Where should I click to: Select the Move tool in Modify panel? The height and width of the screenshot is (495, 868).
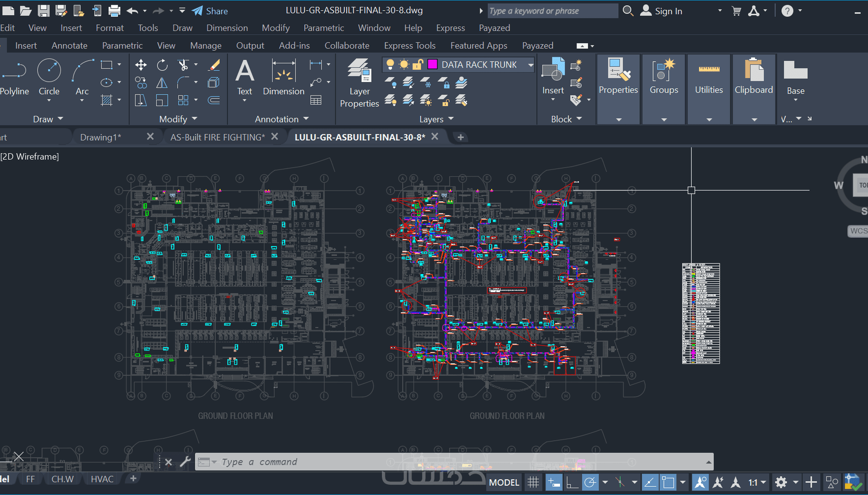pyautogui.click(x=141, y=65)
